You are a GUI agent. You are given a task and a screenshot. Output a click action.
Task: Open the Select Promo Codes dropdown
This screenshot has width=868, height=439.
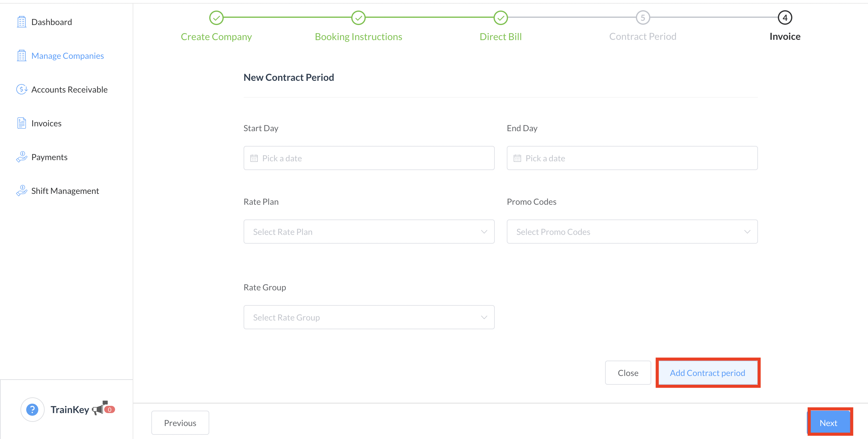pyautogui.click(x=632, y=232)
